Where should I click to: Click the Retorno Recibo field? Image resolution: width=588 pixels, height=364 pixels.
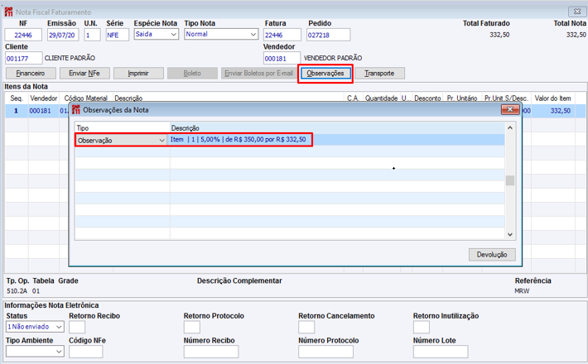pyautogui.click(x=77, y=327)
